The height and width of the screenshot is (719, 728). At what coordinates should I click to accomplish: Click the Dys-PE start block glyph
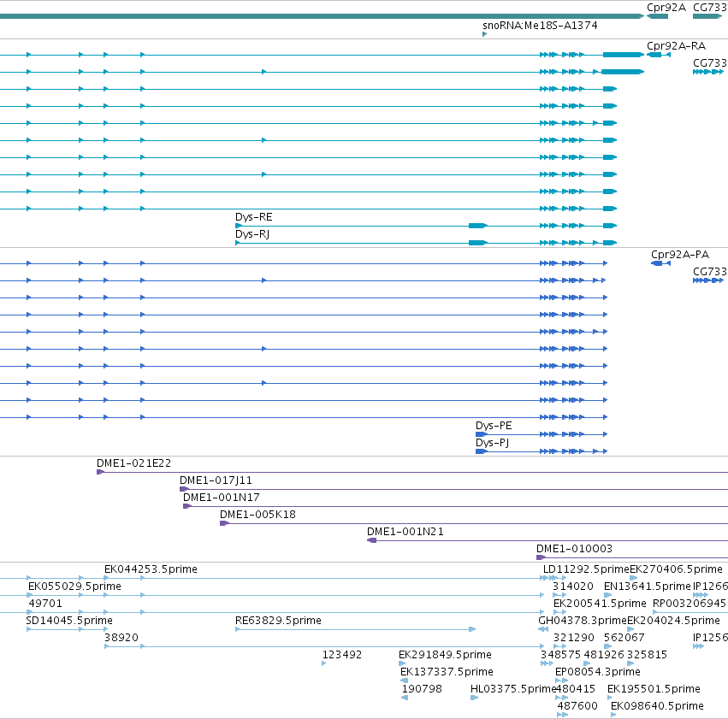click(x=481, y=434)
